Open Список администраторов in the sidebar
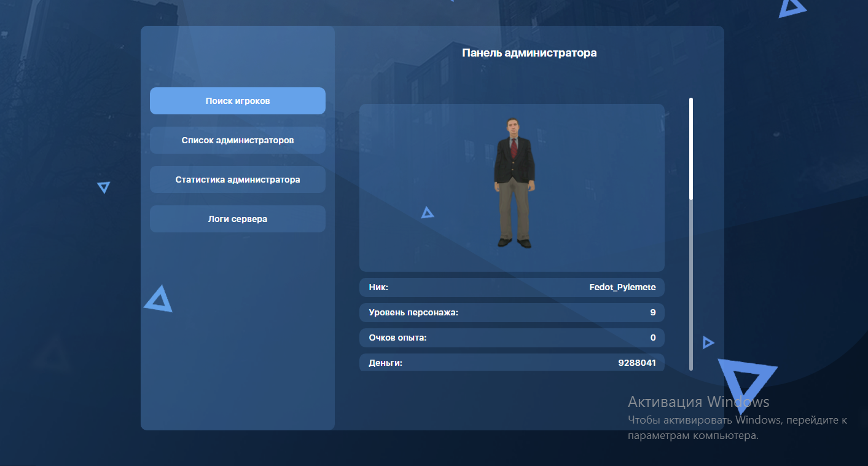 [237, 140]
